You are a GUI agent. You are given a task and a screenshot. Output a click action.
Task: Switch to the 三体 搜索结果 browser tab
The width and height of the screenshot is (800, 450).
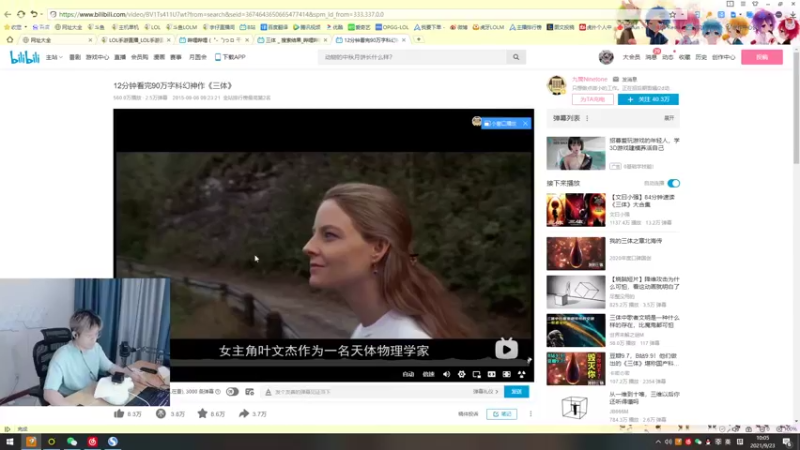coord(292,40)
